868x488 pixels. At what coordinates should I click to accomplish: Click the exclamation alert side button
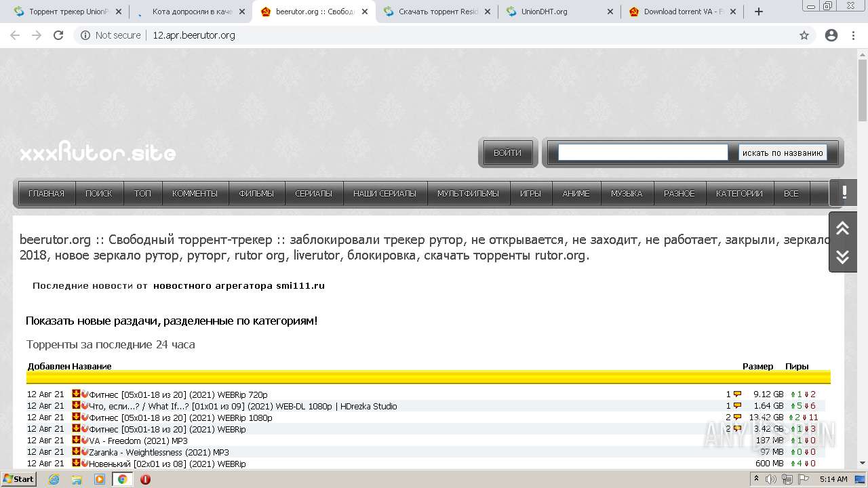[844, 192]
